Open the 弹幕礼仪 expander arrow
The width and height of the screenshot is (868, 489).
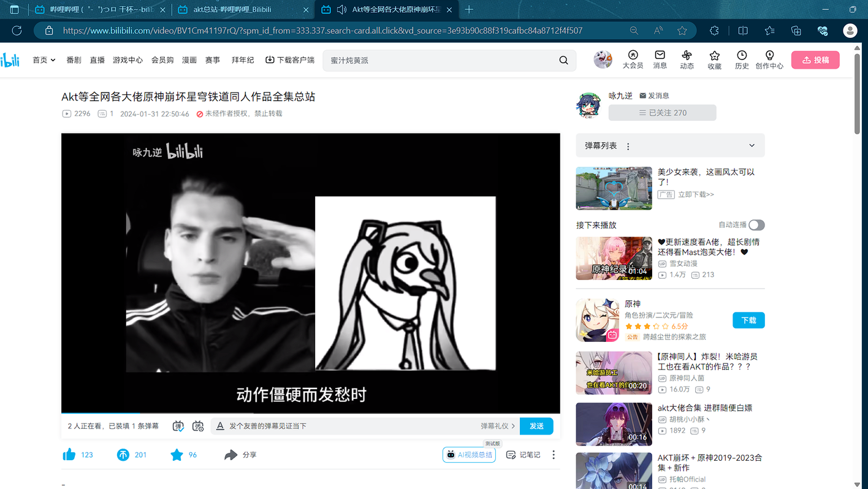click(513, 426)
